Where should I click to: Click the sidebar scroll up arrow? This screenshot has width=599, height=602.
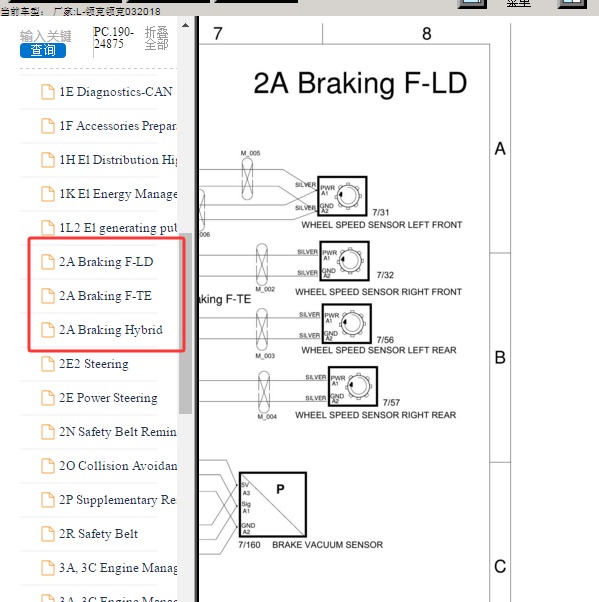185,25
